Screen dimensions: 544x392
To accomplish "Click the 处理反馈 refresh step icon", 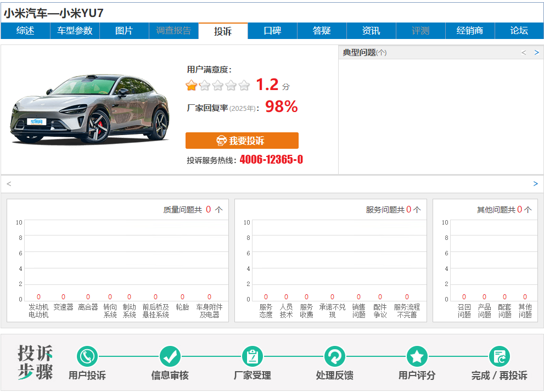I will [x=334, y=357].
